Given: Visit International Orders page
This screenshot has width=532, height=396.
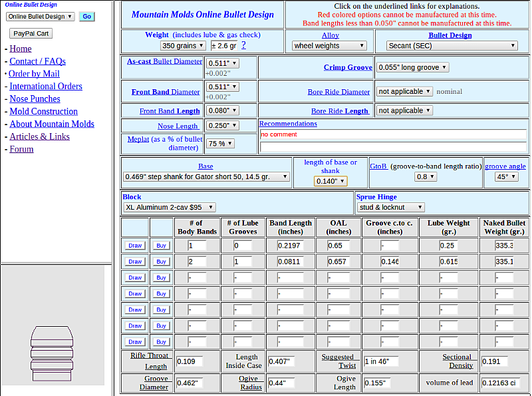Looking at the screenshot, I should [46, 87].
